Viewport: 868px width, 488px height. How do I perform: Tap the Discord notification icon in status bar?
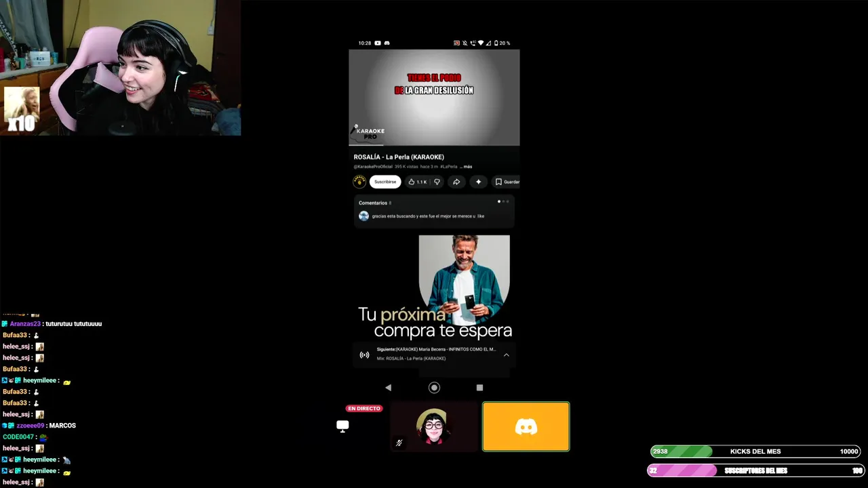(387, 43)
